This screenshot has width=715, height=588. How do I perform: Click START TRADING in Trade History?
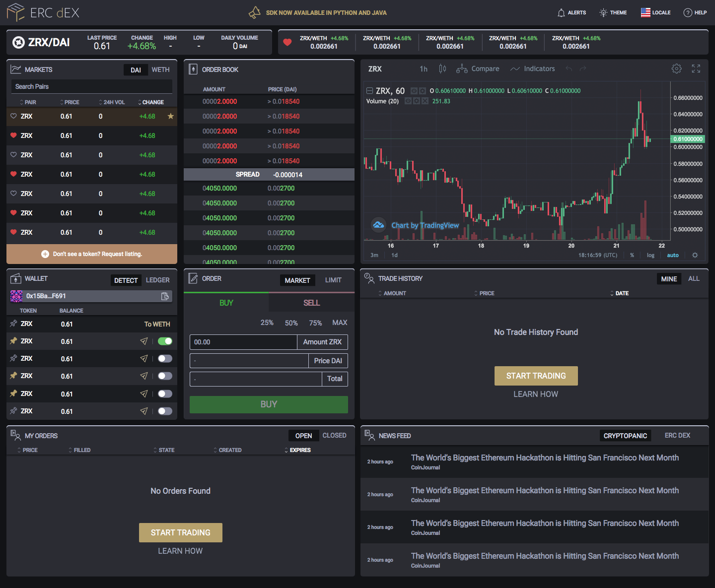536,376
